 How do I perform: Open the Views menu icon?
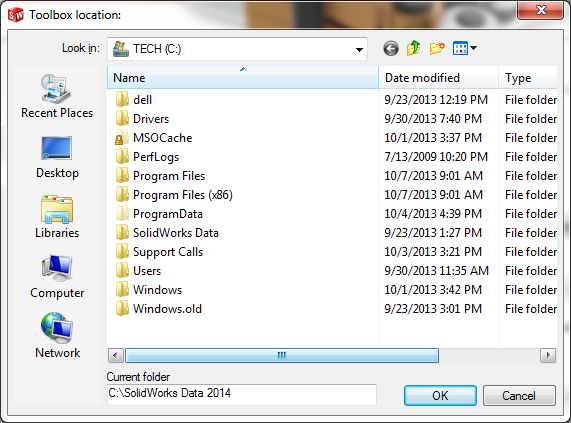460,48
